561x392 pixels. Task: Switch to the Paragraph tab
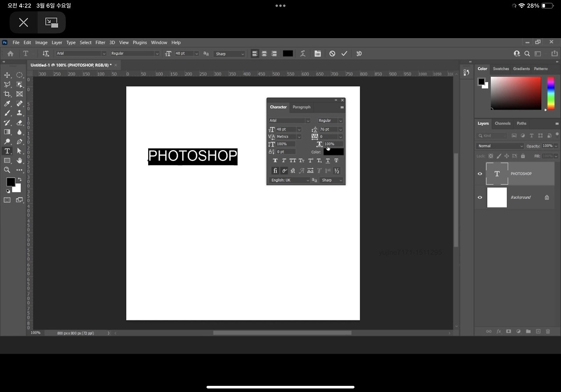(302, 107)
